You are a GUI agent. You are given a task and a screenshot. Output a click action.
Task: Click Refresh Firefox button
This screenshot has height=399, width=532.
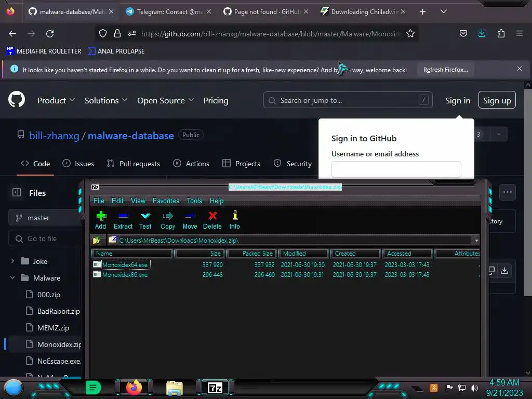pos(445,70)
